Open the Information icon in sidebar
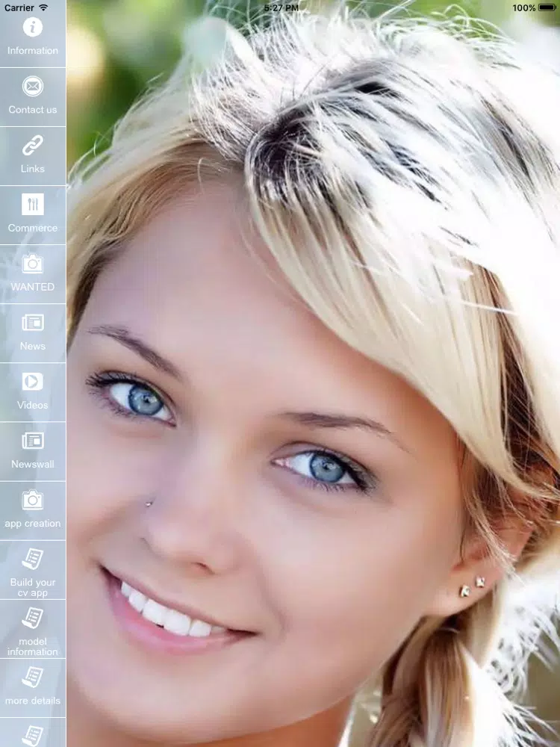Viewport: 560px width, 747px height. 32,27
